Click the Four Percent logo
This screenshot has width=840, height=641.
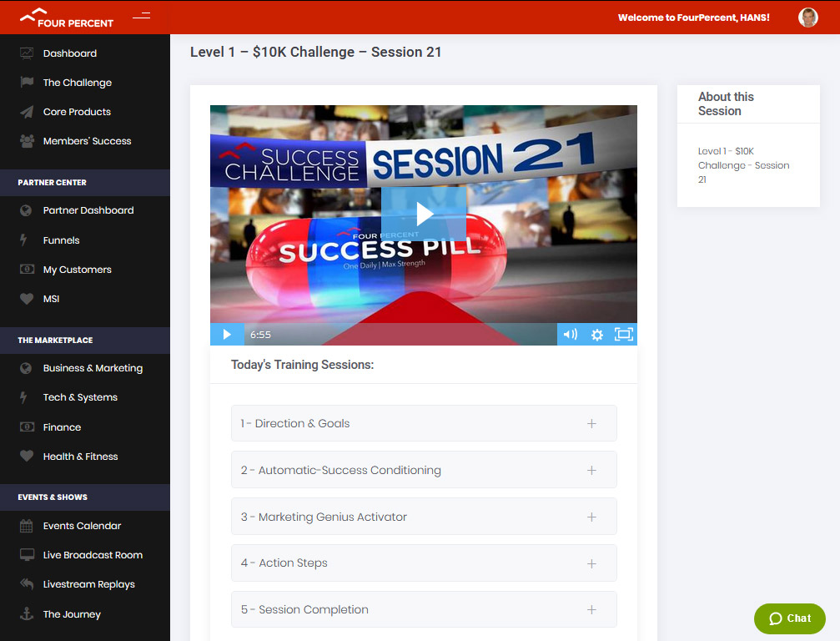(67, 18)
